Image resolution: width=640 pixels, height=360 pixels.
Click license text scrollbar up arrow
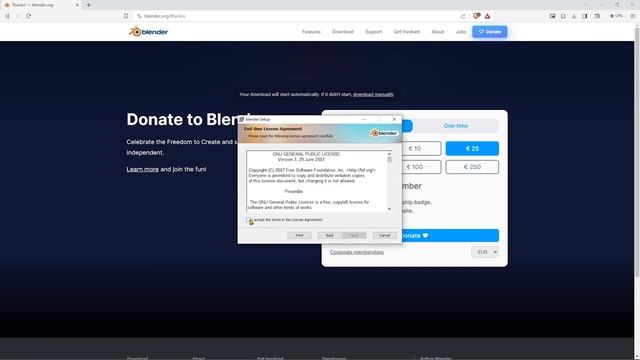[389, 153]
